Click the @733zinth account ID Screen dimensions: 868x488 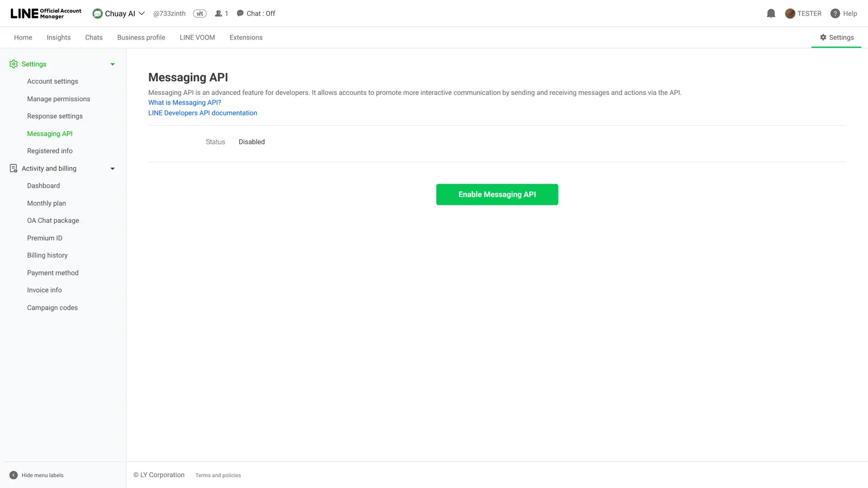[x=169, y=14]
